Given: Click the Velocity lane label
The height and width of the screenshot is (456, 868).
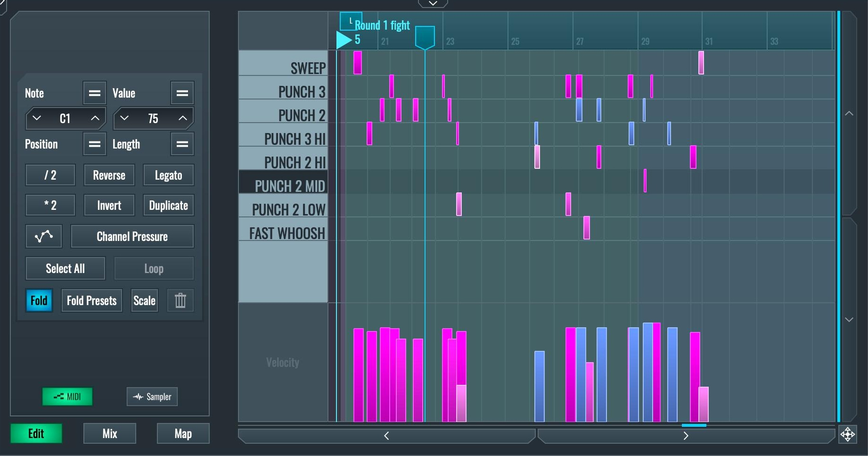Looking at the screenshot, I should (x=283, y=362).
